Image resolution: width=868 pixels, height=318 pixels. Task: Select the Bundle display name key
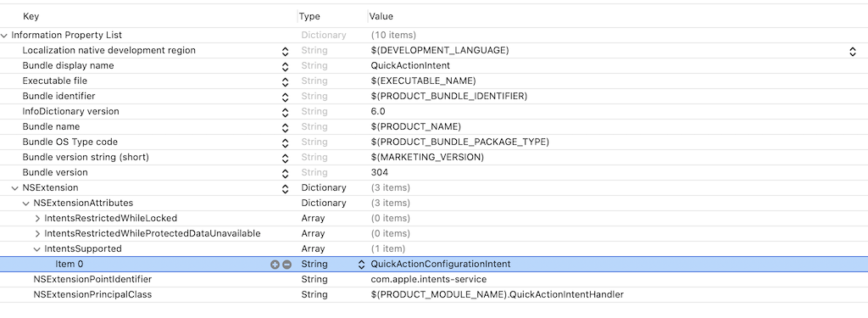click(68, 65)
